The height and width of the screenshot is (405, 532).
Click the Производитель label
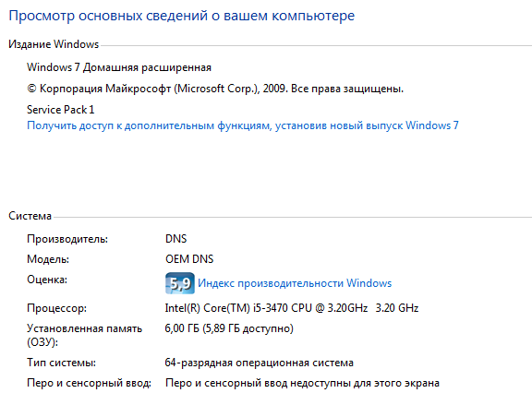[x=67, y=239]
